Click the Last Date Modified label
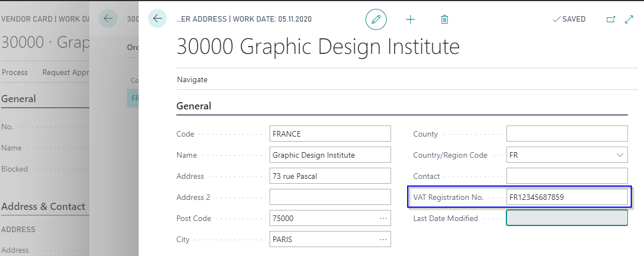The width and height of the screenshot is (644, 256). (x=445, y=219)
